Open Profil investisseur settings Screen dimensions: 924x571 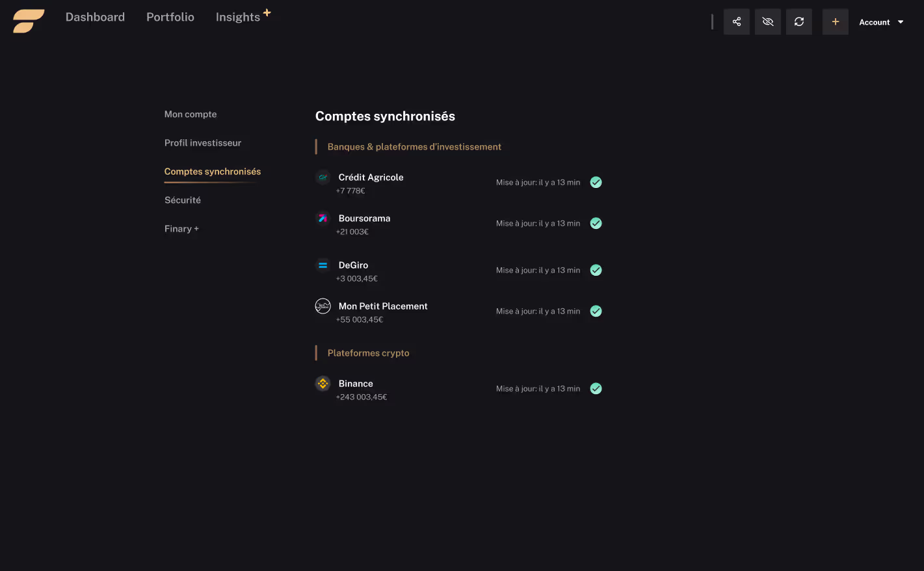tap(203, 143)
